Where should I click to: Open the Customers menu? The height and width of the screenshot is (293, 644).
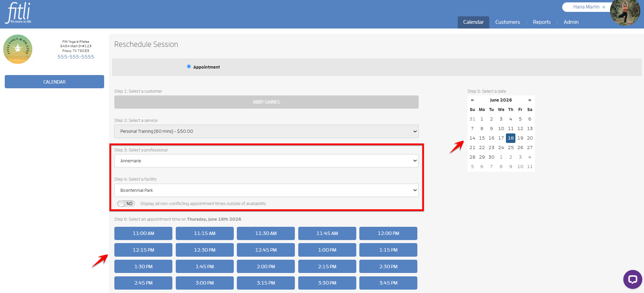(508, 22)
